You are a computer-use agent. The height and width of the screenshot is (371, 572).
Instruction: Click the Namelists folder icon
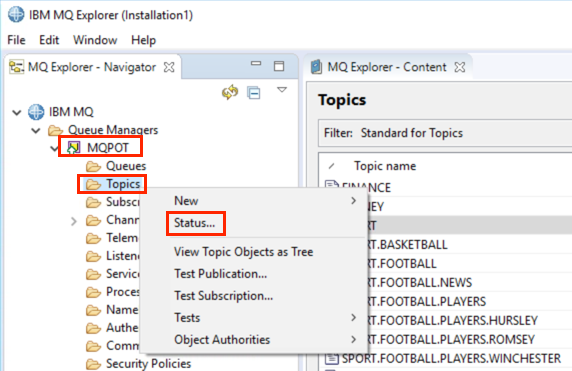coord(94,310)
